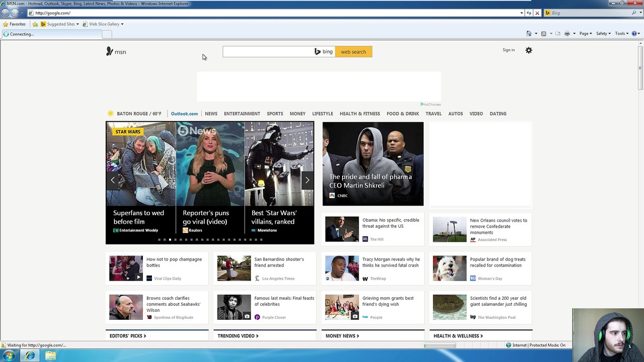Open the Help question mark icon

pos(634,34)
